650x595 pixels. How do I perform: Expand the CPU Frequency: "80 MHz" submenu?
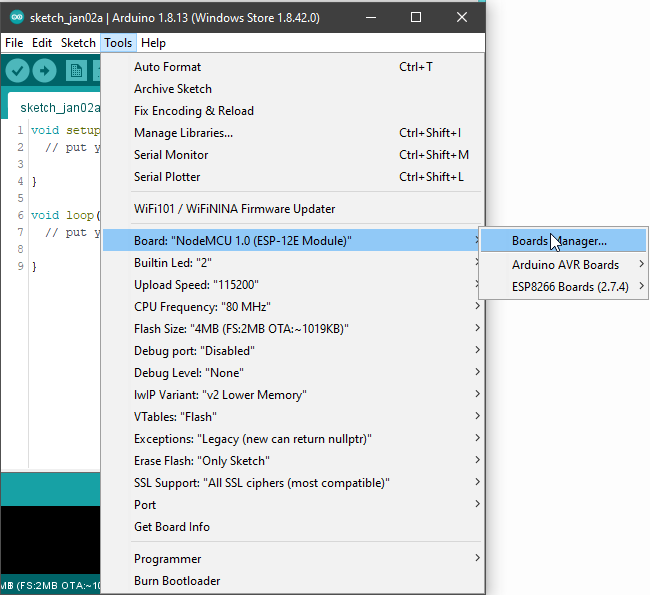[x=293, y=306]
